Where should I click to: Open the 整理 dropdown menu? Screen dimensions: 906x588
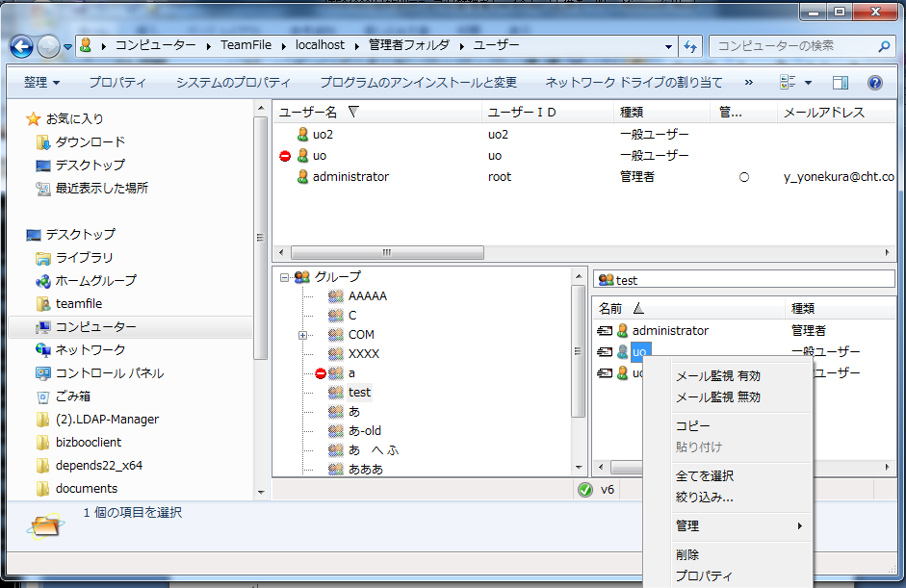click(x=41, y=83)
